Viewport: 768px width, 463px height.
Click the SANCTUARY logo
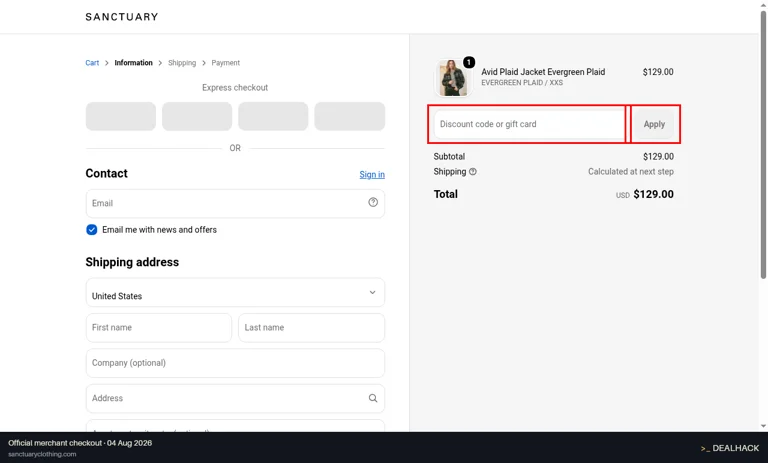click(122, 17)
